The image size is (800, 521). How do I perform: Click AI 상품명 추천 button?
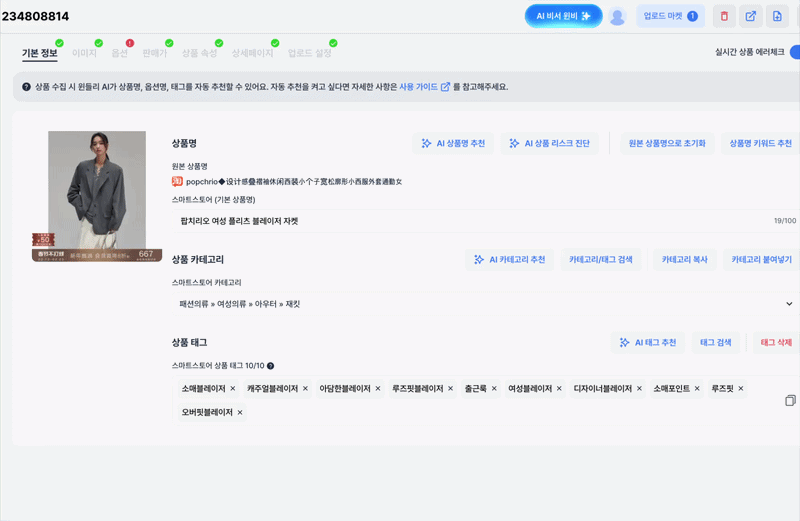(x=453, y=143)
